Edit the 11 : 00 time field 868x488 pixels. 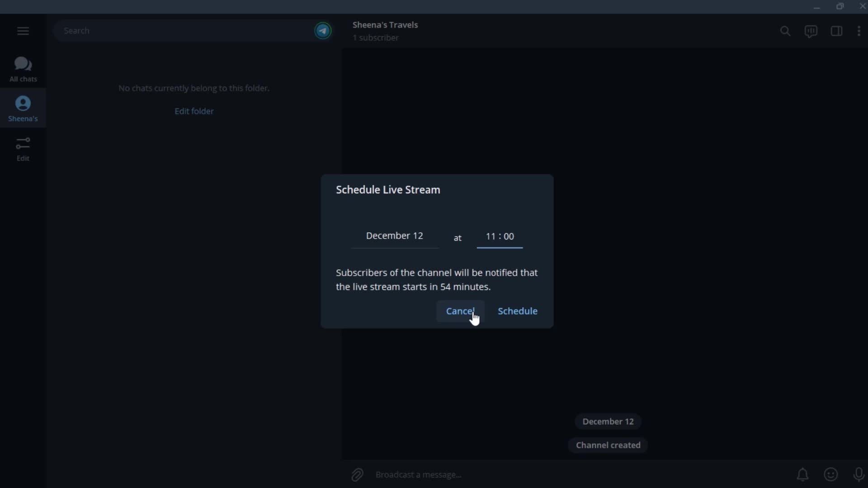500,236
